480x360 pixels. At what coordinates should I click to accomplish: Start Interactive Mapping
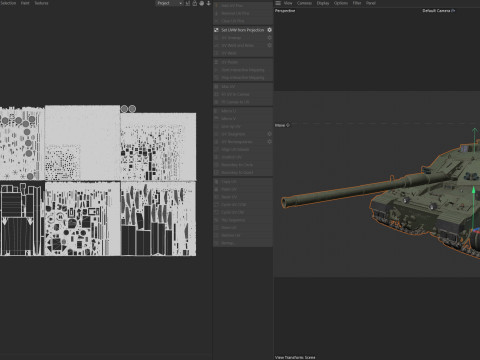pyautogui.click(x=243, y=70)
